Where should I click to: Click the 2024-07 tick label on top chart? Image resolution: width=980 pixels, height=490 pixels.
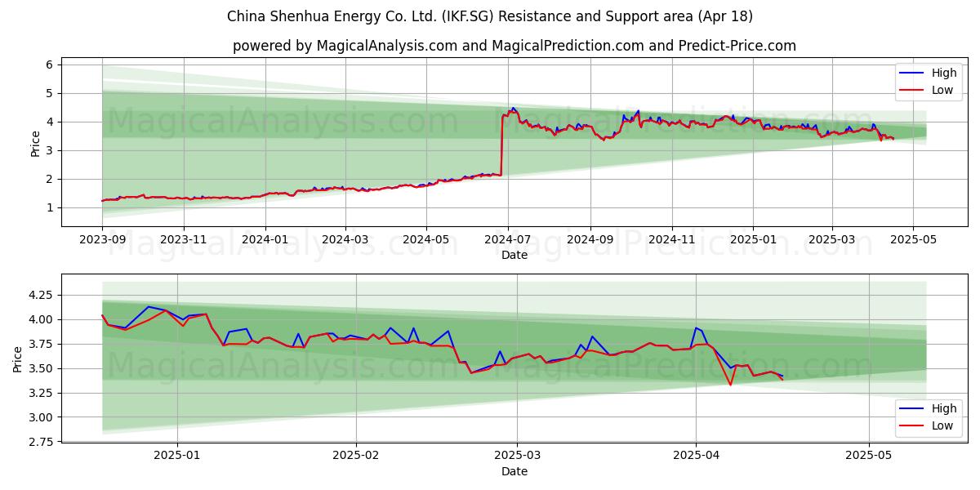[x=507, y=241]
